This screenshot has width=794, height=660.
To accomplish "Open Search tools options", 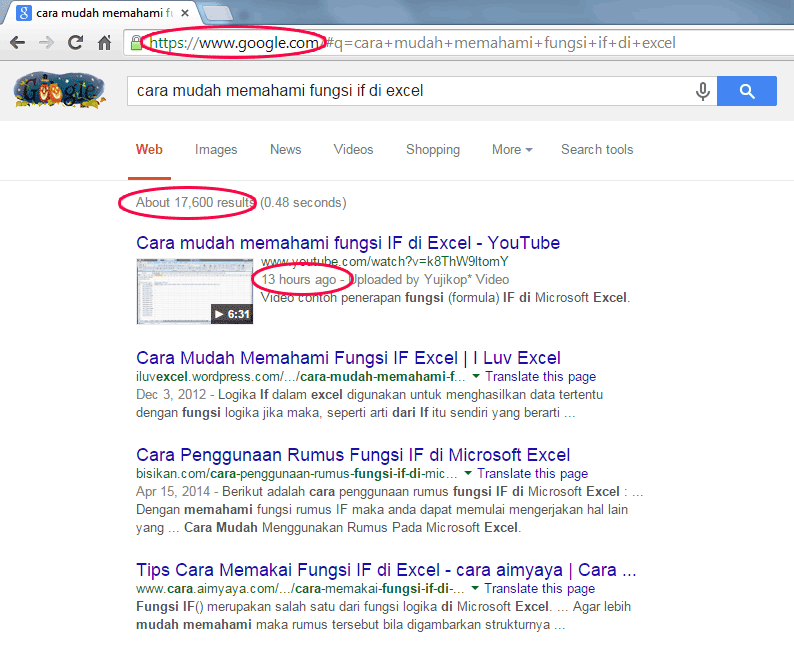I will pos(597,149).
